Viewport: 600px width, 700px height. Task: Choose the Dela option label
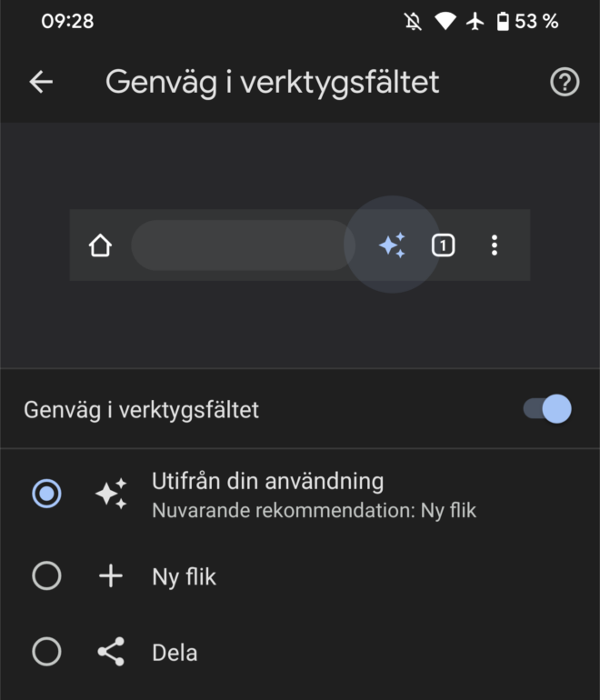point(175,652)
